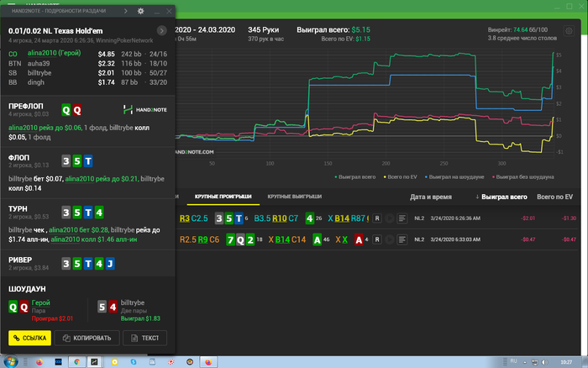The height and width of the screenshot is (368, 588).
Task: Click R replayer icon for 6:33:03 hand
Action: pyautogui.click(x=377, y=239)
